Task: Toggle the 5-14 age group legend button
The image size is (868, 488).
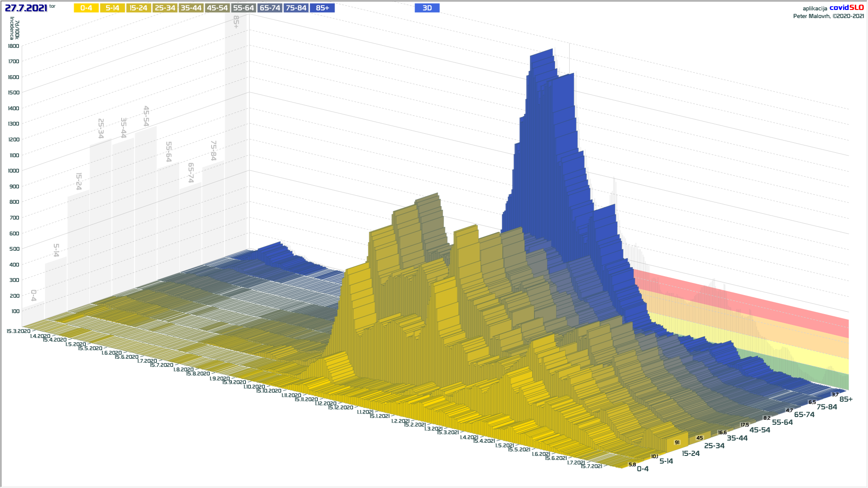Action: tap(113, 8)
